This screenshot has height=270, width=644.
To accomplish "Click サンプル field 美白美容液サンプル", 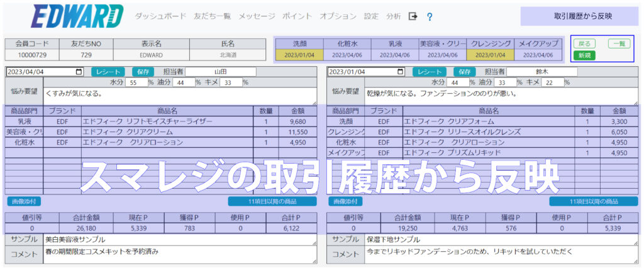I will [x=180, y=240].
